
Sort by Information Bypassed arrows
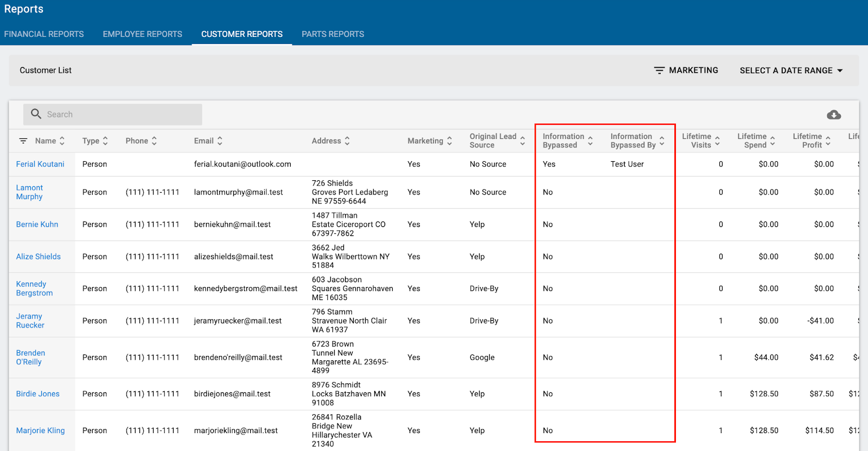coord(590,141)
